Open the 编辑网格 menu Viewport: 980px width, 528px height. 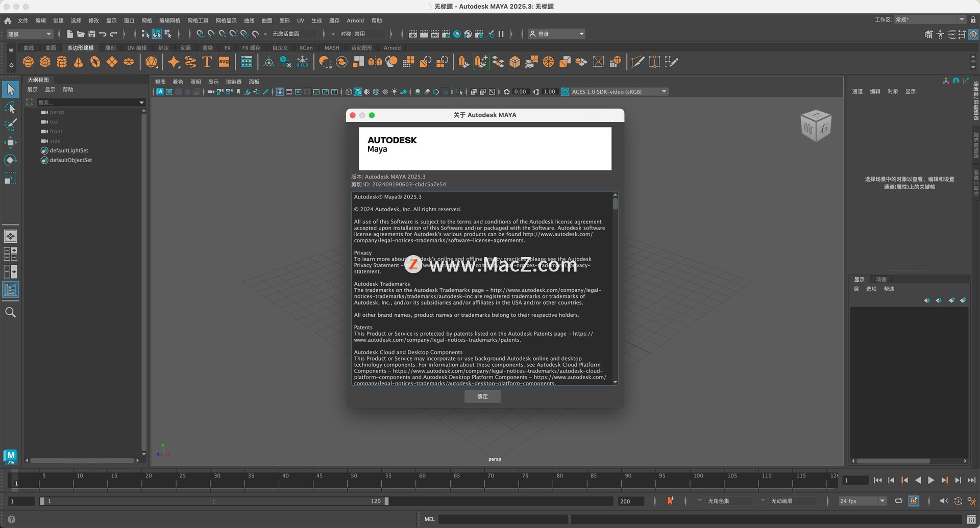click(x=169, y=21)
